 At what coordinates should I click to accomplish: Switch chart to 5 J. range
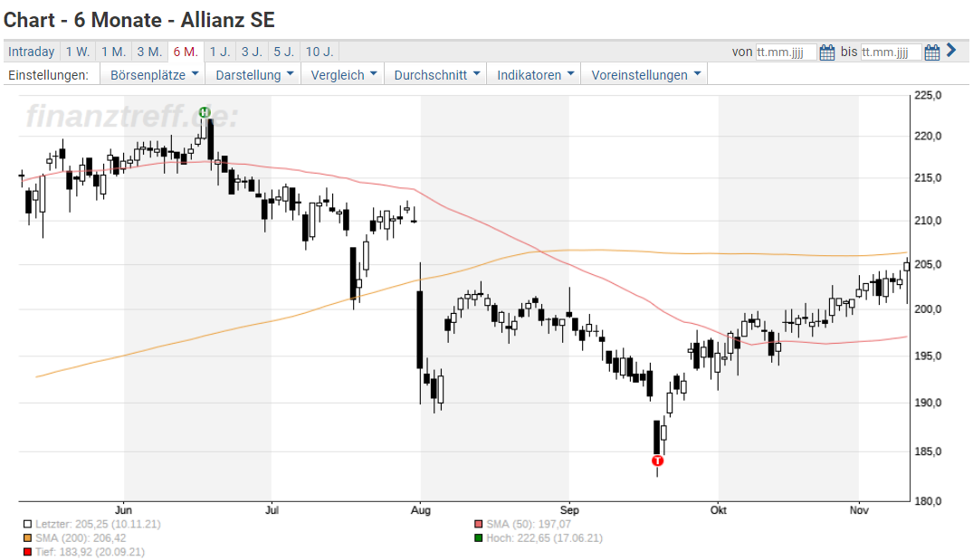click(284, 52)
